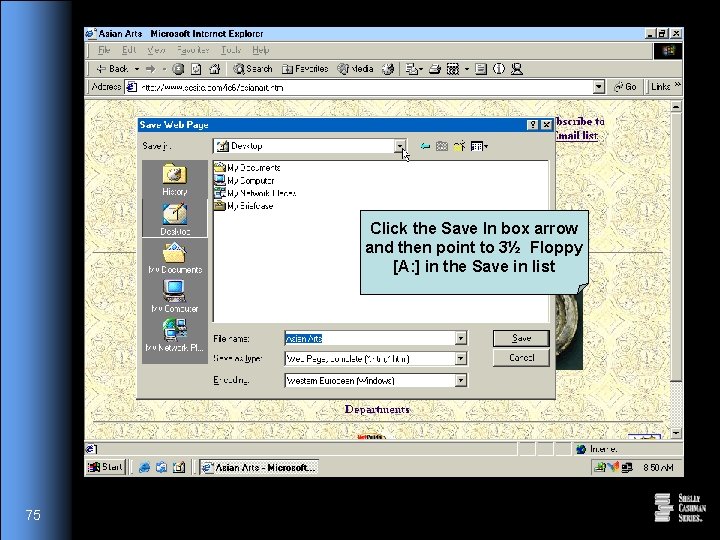720x540 pixels.
Task: Open the Favorites menu
Action: [x=193, y=50]
